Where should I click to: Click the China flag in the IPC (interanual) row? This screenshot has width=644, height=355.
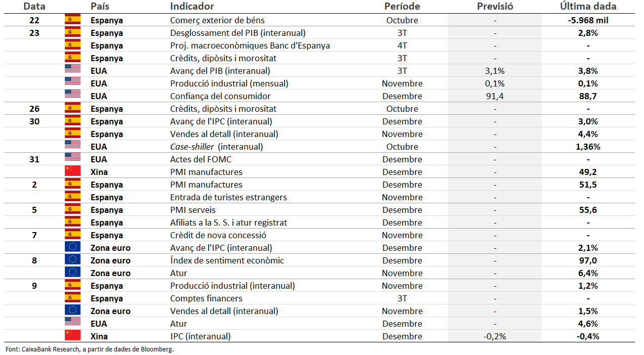click(x=72, y=336)
